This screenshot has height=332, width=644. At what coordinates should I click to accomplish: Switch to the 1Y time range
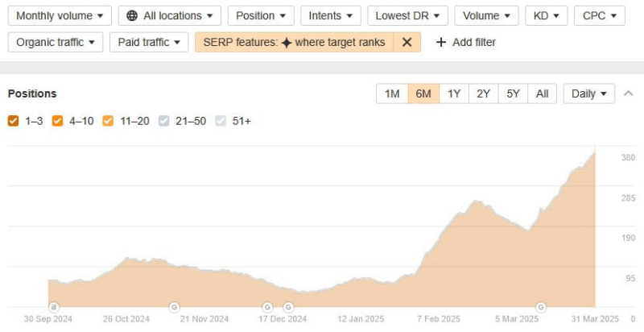(454, 93)
